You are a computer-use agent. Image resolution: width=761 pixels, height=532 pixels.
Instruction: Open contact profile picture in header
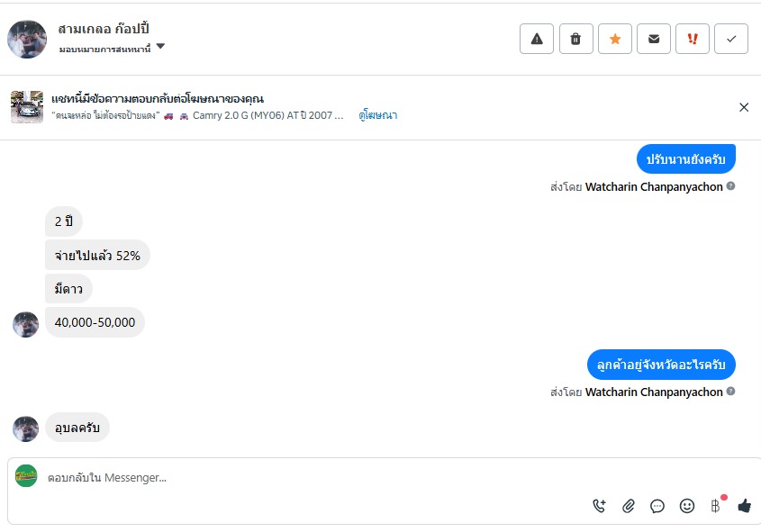[27, 39]
